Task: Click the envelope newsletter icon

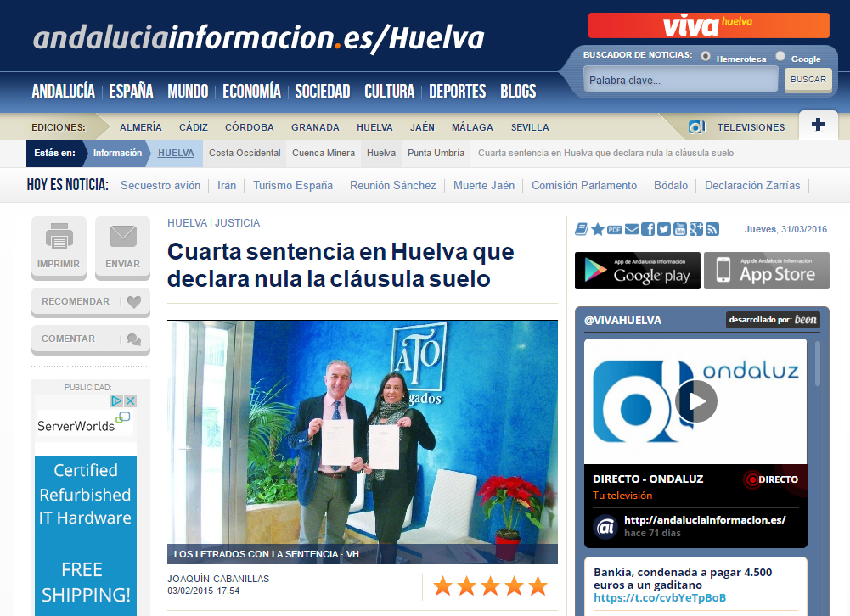Action: click(632, 230)
